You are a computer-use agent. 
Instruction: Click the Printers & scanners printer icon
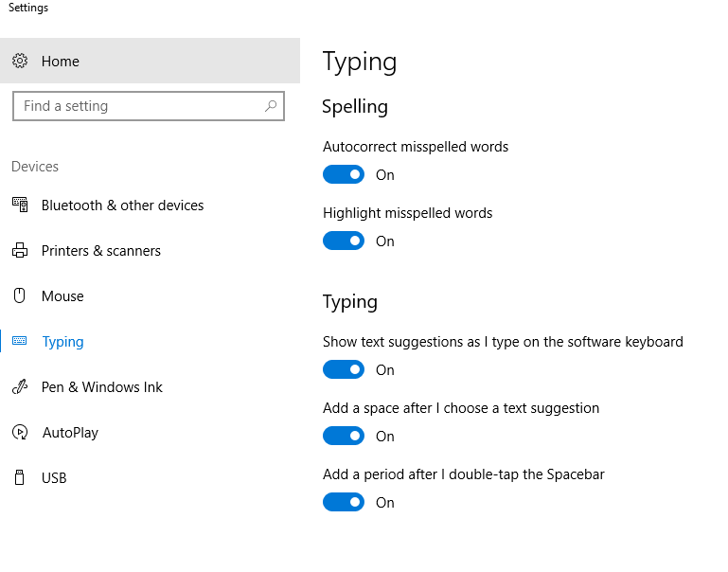(20, 250)
